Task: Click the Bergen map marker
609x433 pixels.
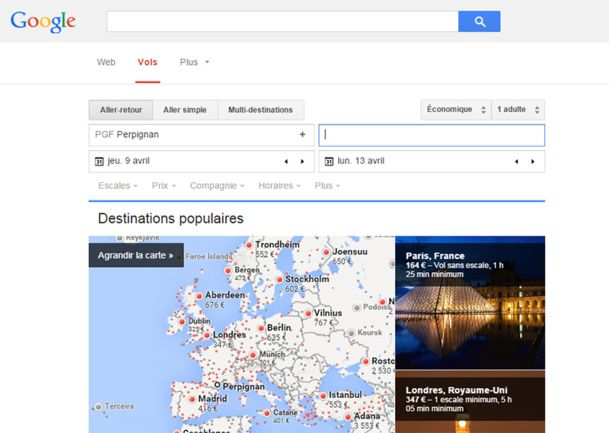Action: point(228,270)
